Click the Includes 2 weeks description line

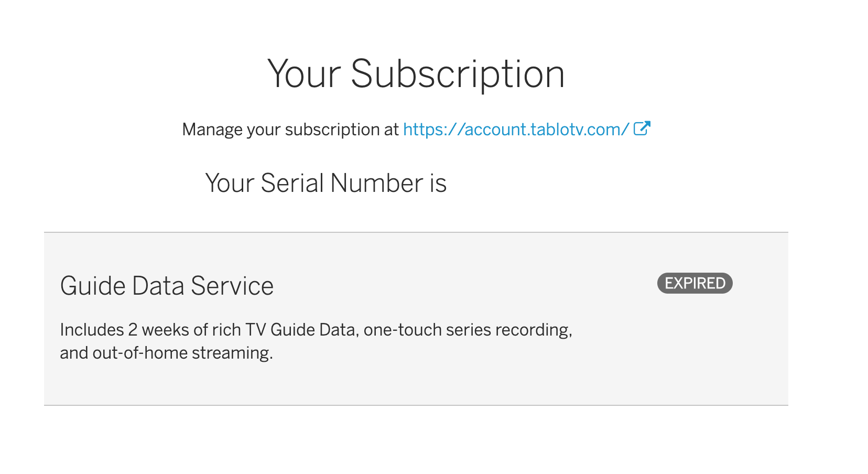click(316, 330)
